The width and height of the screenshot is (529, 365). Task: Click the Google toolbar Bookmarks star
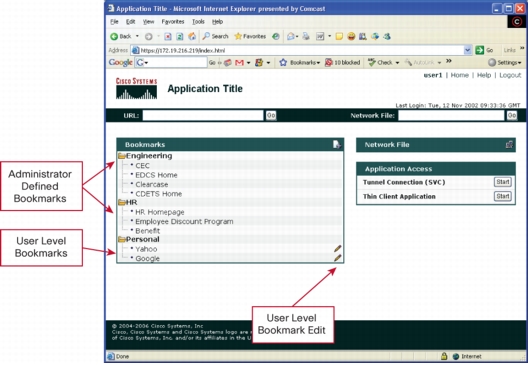pyautogui.click(x=283, y=62)
